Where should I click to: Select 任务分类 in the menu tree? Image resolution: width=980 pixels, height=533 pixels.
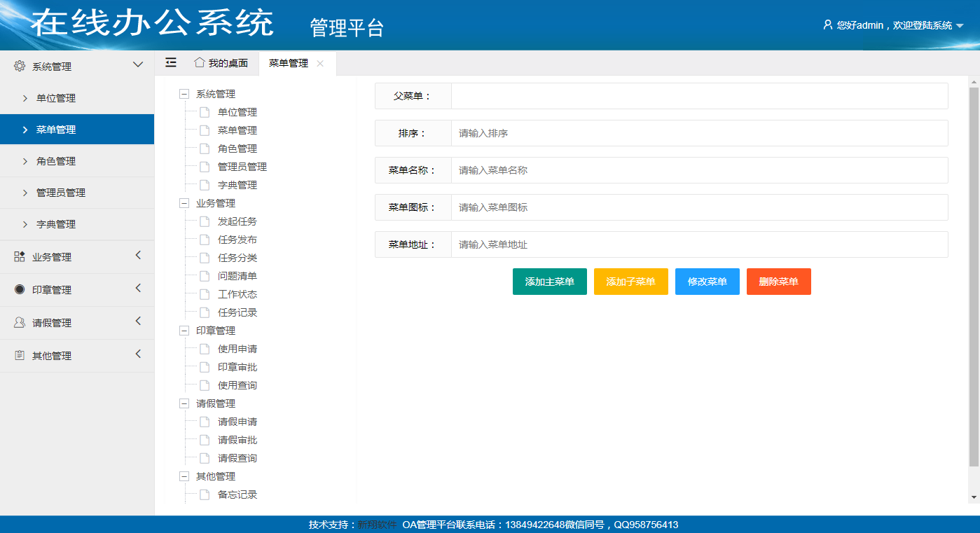pyautogui.click(x=237, y=258)
